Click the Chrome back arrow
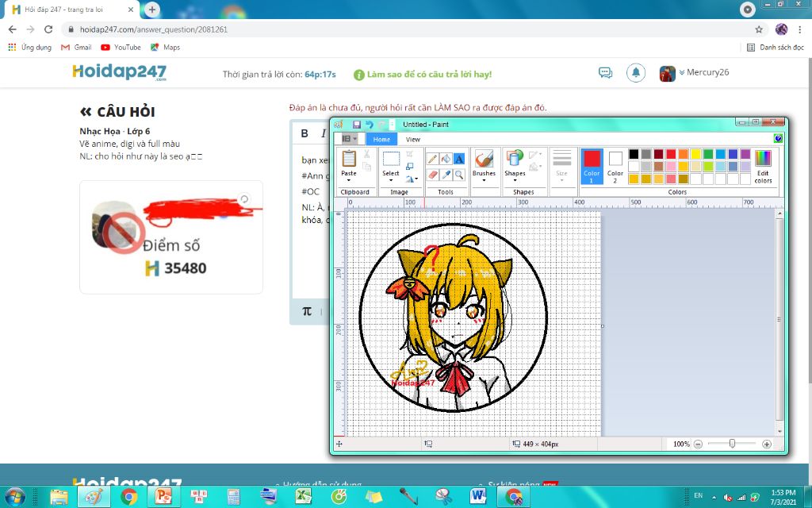Viewport: 812px width, 508px height. (13, 29)
